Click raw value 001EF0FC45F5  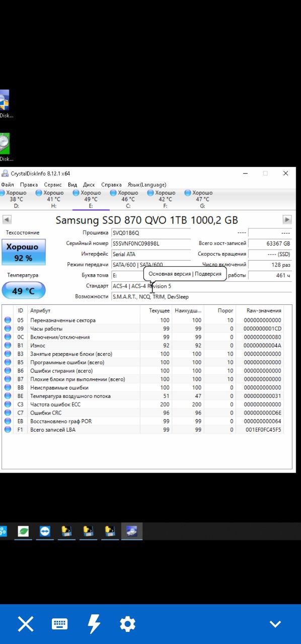coord(264,430)
